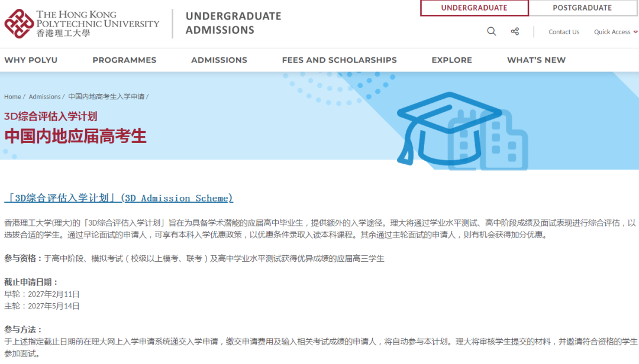Open the site search magnifier icon
The image size is (639, 364).
pos(492,31)
